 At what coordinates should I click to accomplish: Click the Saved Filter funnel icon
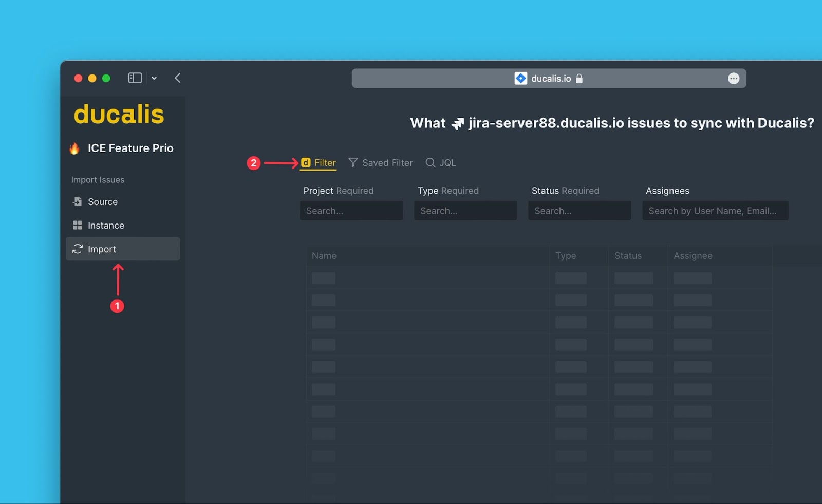click(353, 163)
